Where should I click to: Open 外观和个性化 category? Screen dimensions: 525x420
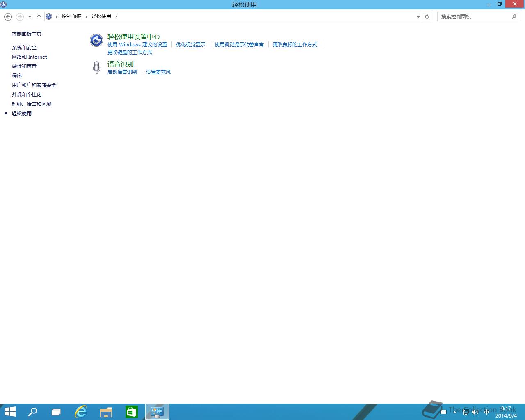click(x=27, y=95)
